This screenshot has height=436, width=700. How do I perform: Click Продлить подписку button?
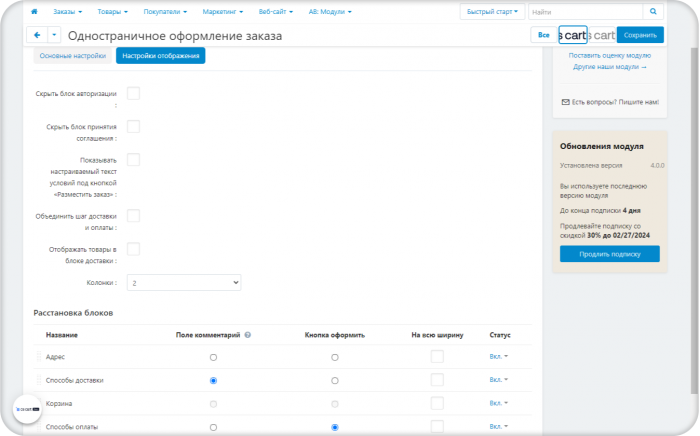[x=610, y=254]
